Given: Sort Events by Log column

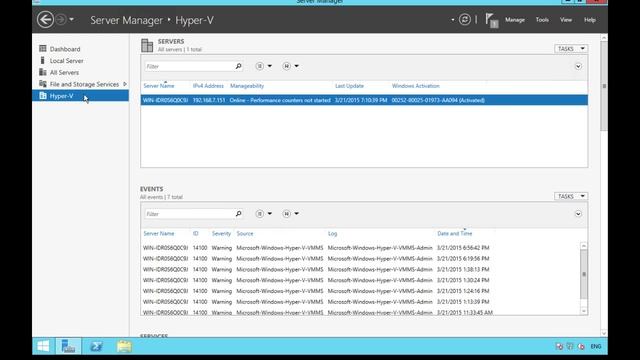Looking at the screenshot, I should coord(333,234).
